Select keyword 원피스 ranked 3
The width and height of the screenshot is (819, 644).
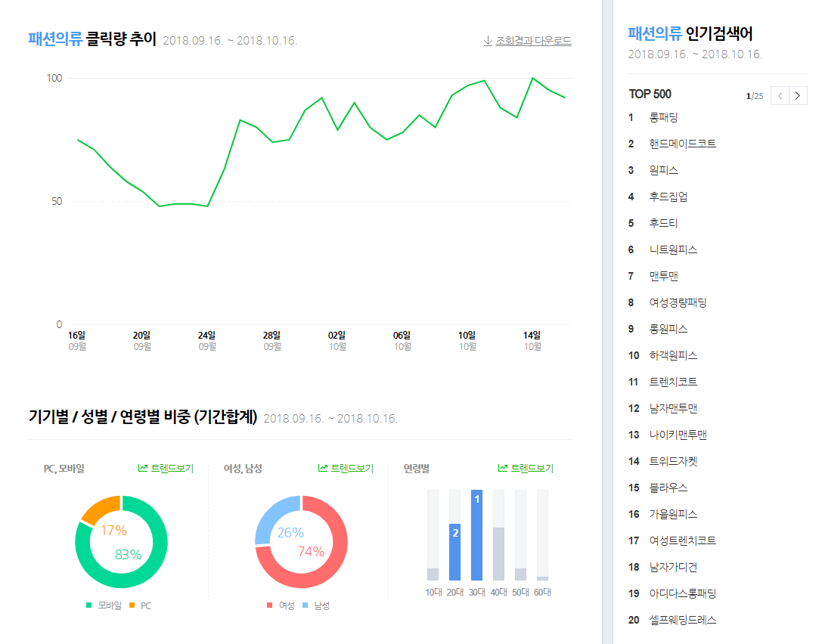(663, 170)
